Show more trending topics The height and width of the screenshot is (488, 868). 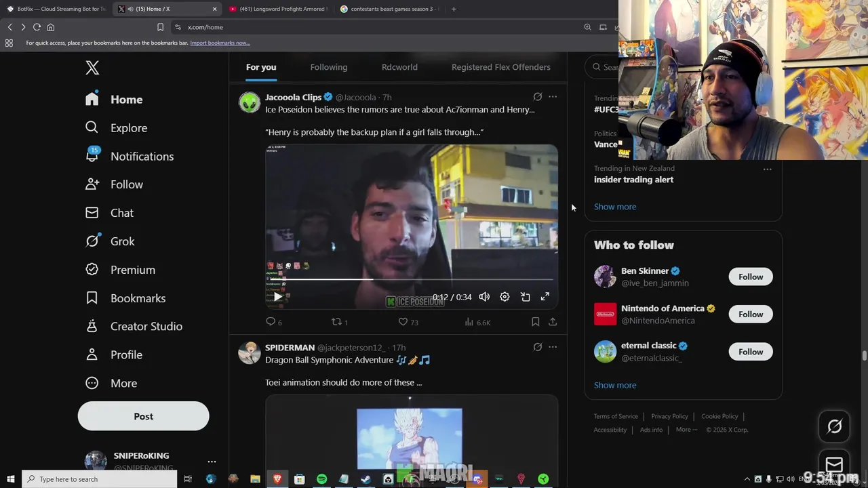pos(615,207)
